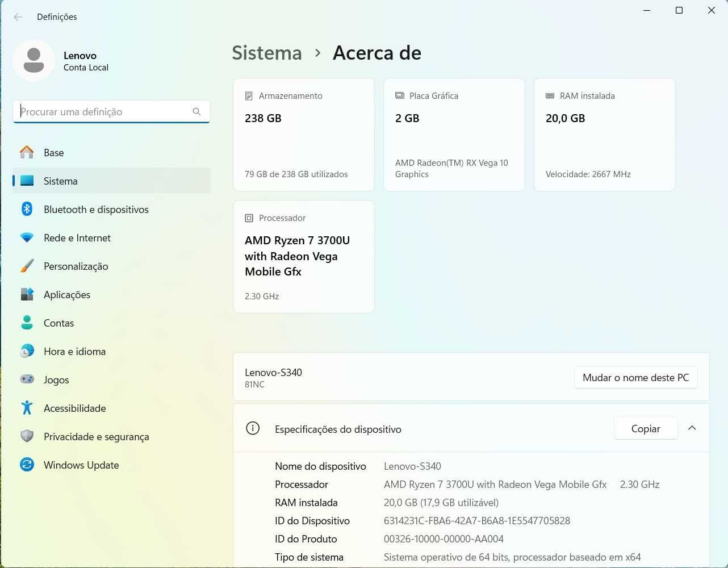Open Bluetooth e dispositivos settings
This screenshot has height=568, width=728.
111,209
